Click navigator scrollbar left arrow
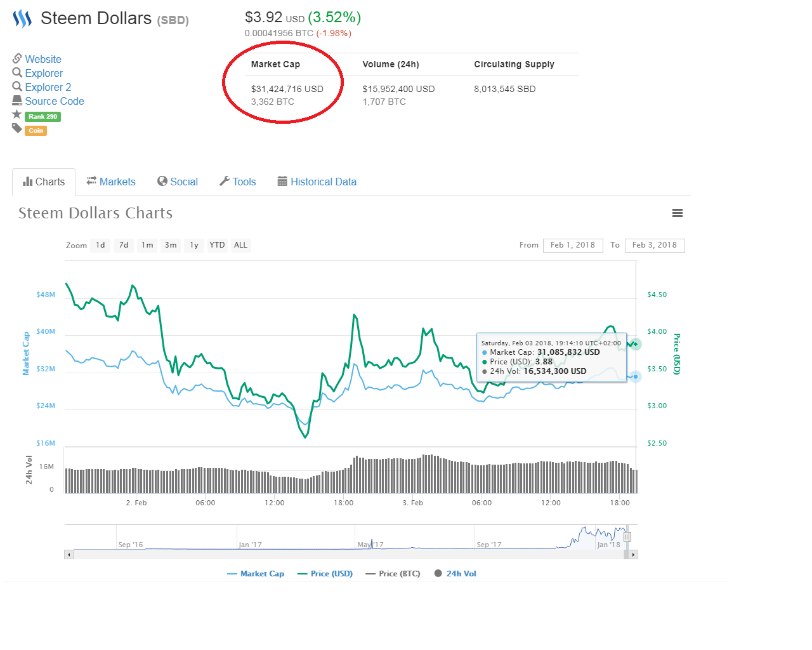This screenshot has width=812, height=650. click(x=69, y=555)
